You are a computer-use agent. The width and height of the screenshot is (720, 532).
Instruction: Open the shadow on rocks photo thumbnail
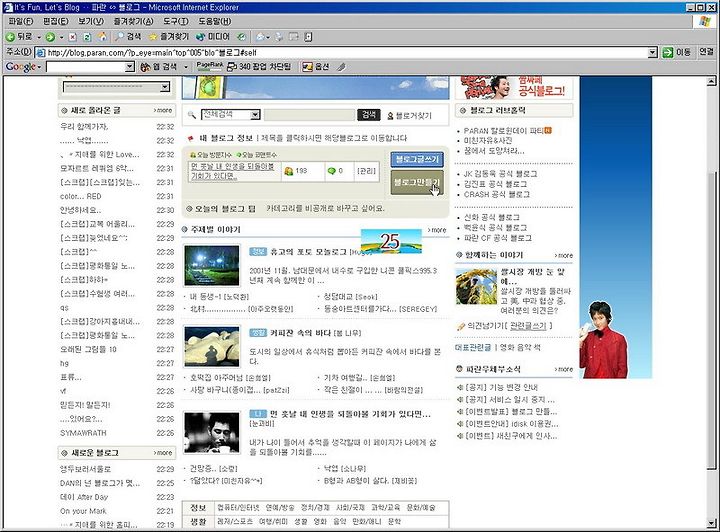point(212,346)
